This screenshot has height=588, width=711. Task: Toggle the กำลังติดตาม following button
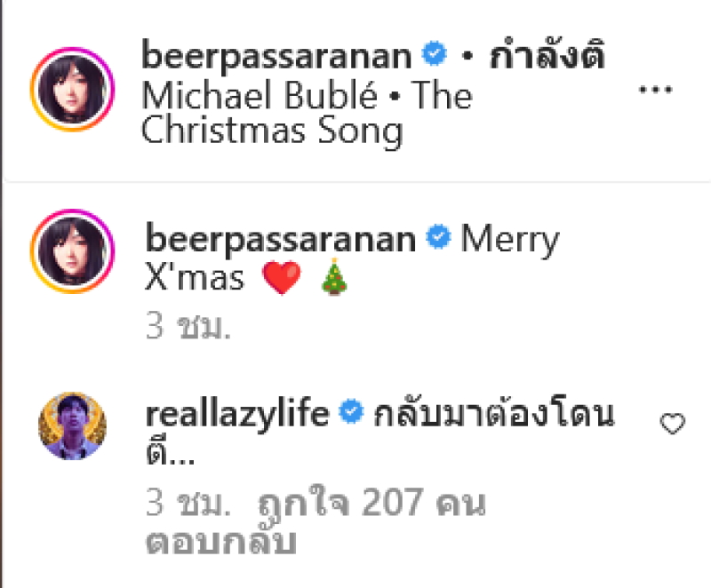click(x=547, y=53)
